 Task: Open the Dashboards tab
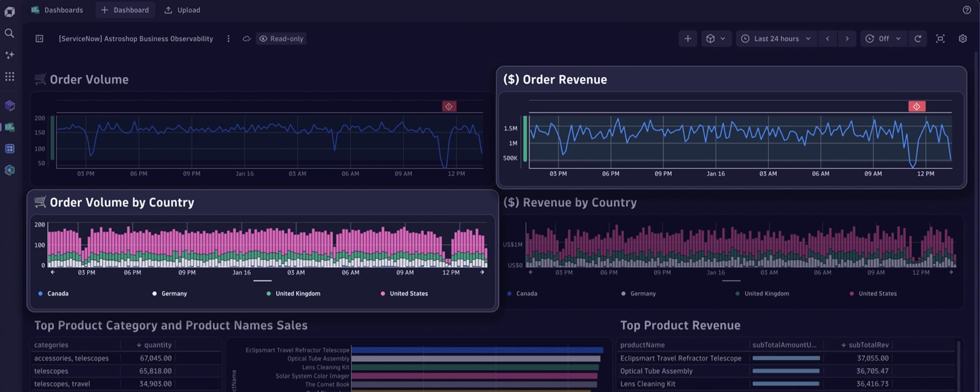(x=57, y=10)
